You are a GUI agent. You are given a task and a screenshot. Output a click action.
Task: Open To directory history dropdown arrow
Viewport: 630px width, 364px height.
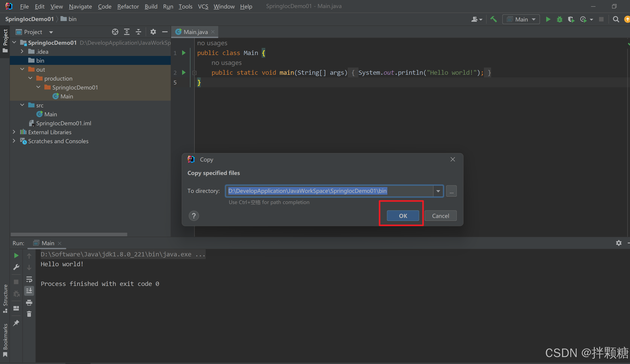438,191
